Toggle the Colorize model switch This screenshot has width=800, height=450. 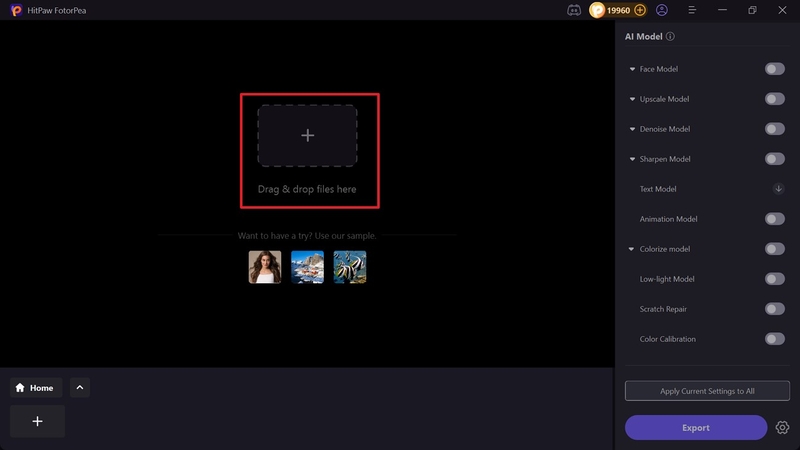point(774,249)
